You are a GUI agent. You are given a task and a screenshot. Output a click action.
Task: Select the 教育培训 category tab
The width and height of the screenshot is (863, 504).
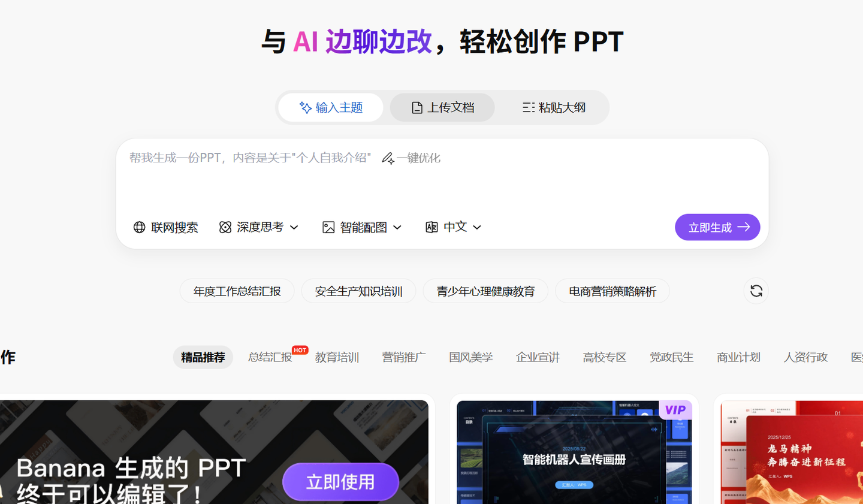(337, 357)
